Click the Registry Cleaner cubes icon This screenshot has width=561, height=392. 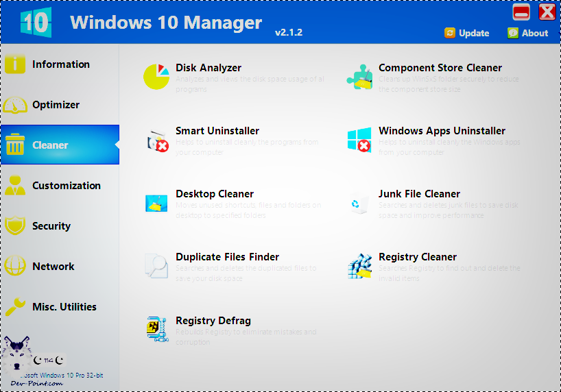pyautogui.click(x=359, y=266)
